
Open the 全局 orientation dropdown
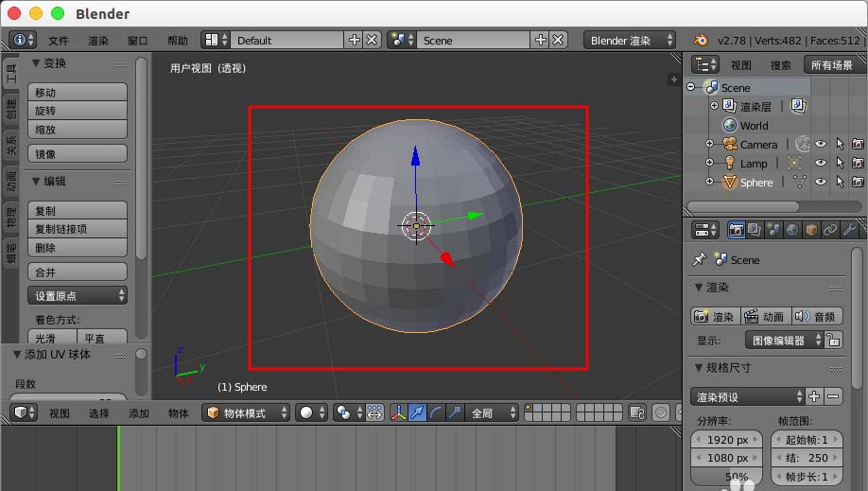[492, 412]
